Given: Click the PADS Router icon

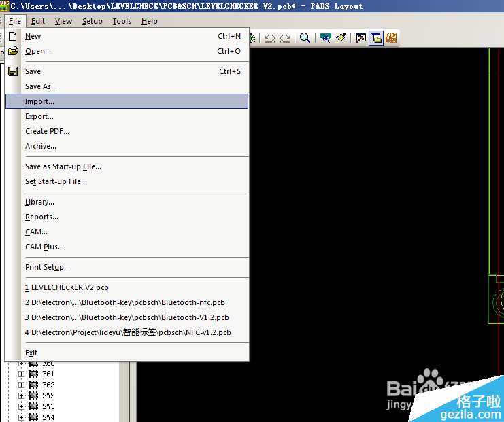Looking at the screenshot, I should 391,38.
